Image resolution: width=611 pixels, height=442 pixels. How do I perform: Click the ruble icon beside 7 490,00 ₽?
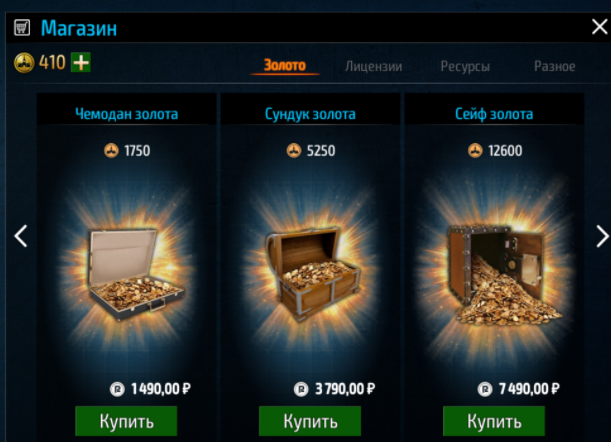[x=485, y=389]
